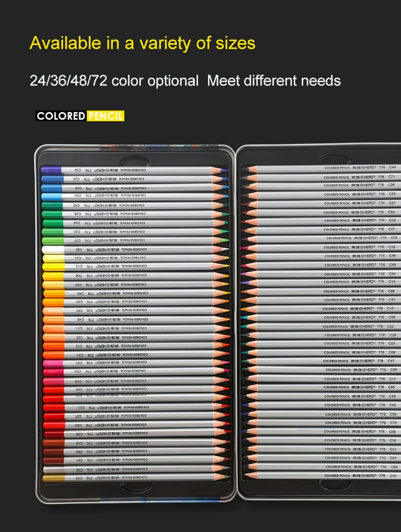Click the pencil code "C10"
Screen dimensions: 401x532
click(393, 476)
